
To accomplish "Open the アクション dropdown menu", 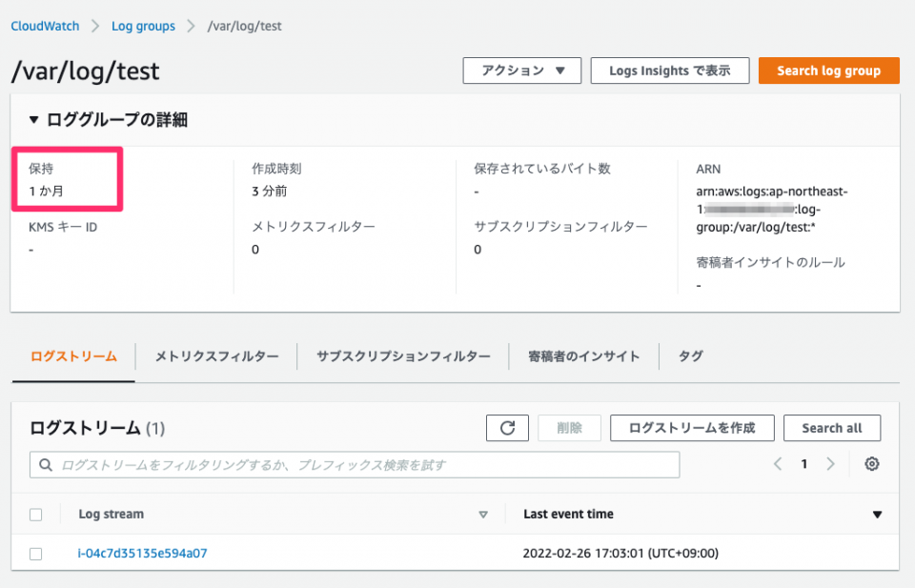I will (x=521, y=70).
